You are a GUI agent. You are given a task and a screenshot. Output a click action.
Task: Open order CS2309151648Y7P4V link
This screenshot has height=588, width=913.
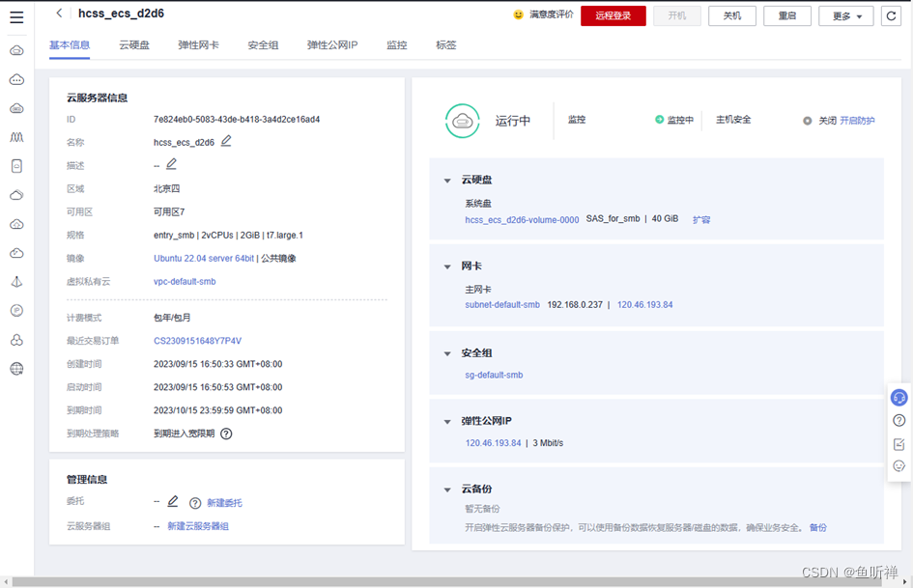point(197,341)
